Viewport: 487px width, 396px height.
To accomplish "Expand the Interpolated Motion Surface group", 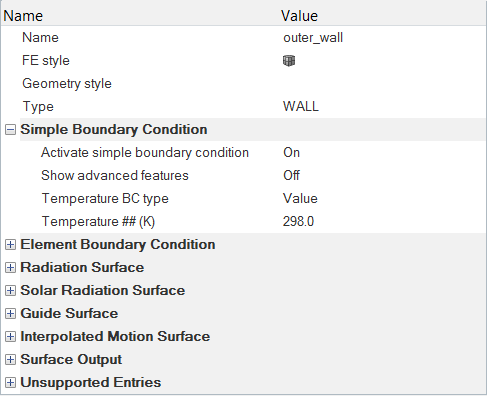I will pos(10,337).
